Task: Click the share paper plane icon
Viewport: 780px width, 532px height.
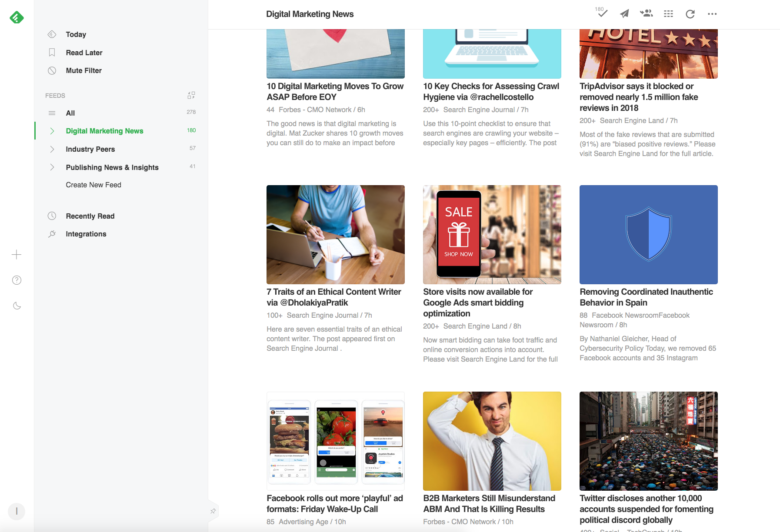Action: pos(624,14)
